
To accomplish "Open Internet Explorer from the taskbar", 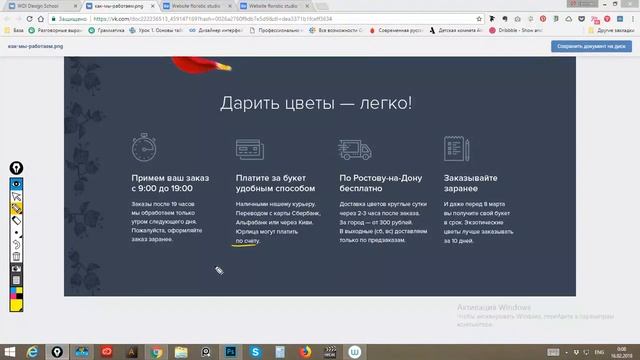I will point(32,352).
